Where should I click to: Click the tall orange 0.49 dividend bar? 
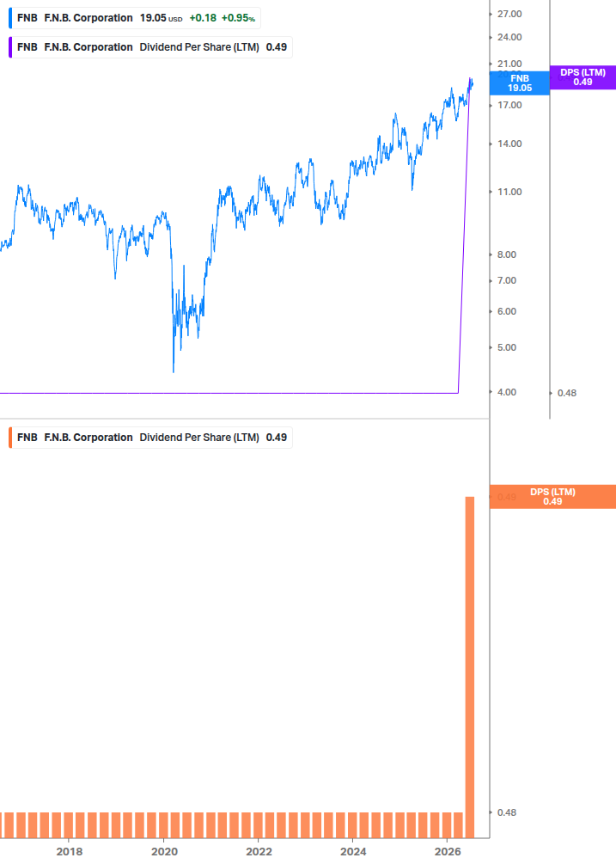click(470, 667)
